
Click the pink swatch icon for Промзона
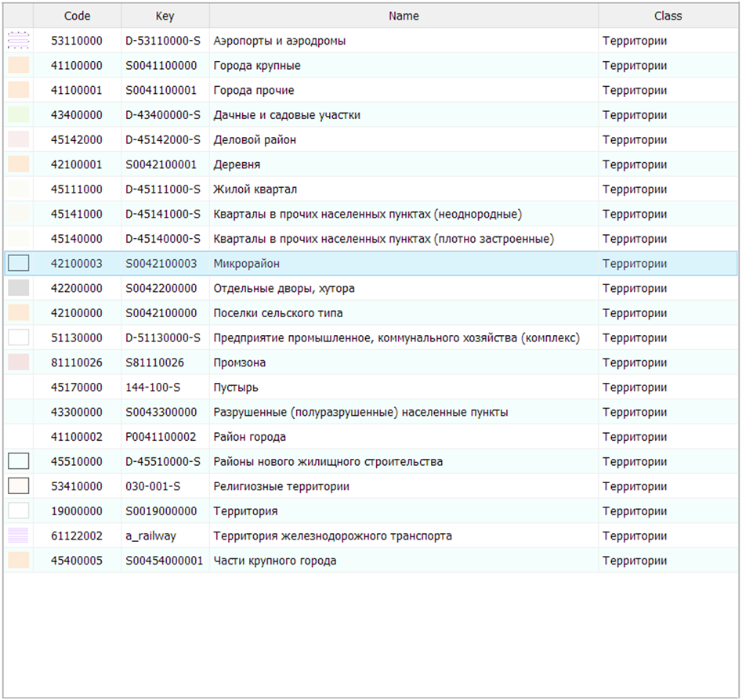(18, 363)
